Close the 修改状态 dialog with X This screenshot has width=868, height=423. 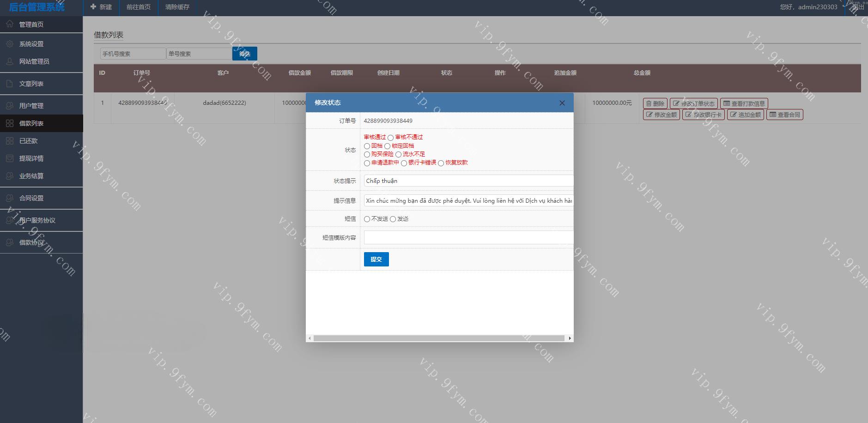coord(562,103)
